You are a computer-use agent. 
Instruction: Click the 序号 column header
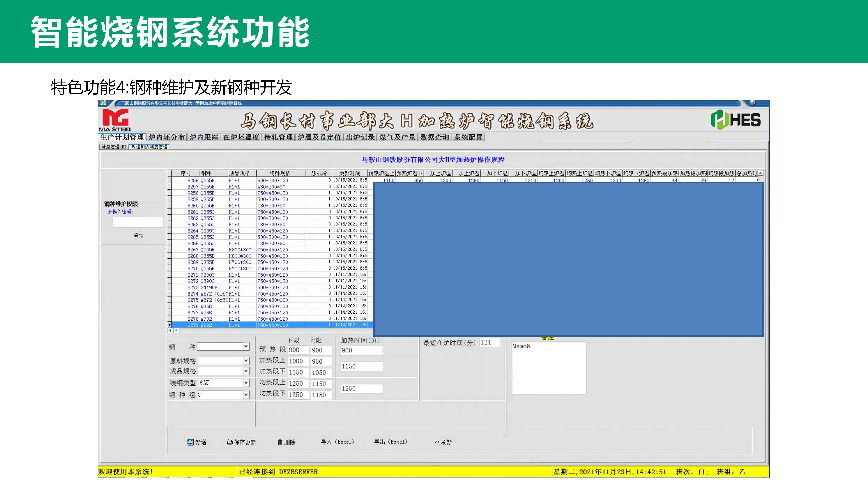185,173
